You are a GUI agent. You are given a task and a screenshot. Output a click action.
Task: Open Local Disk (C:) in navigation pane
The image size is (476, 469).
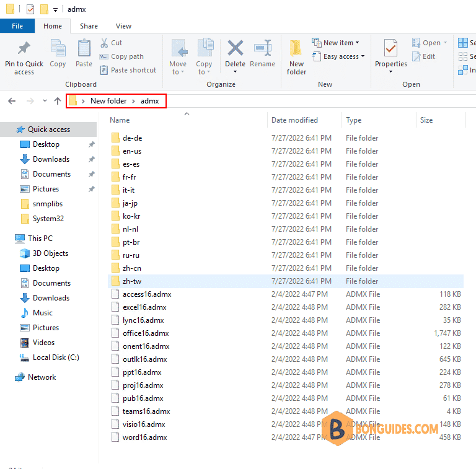(56, 357)
